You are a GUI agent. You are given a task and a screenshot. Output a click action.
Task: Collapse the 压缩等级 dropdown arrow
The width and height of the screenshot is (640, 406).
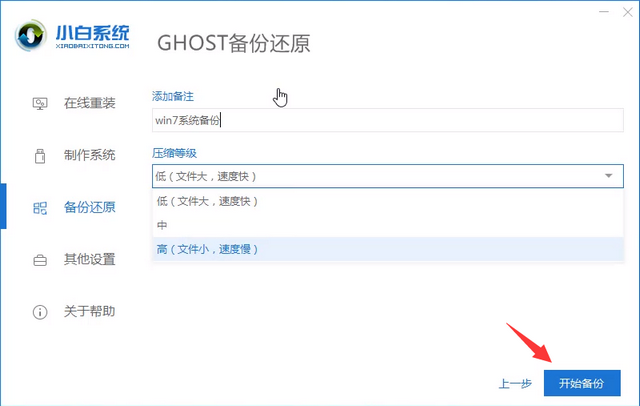pyautogui.click(x=608, y=177)
